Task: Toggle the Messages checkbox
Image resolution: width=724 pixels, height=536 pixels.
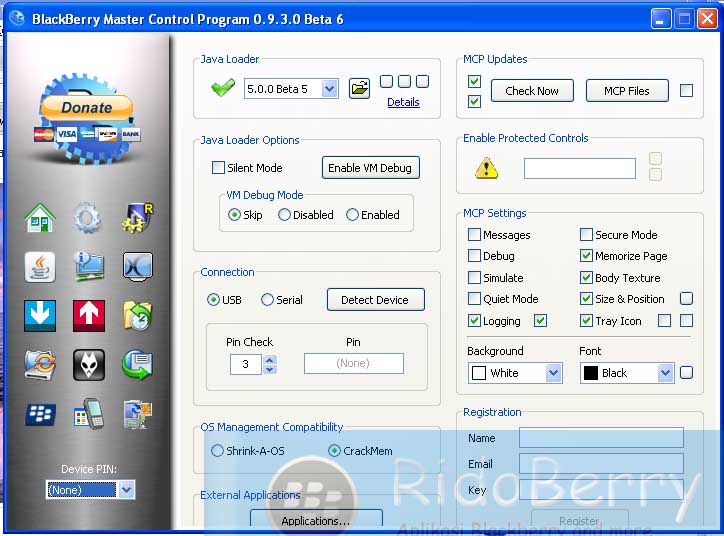Action: (474, 235)
